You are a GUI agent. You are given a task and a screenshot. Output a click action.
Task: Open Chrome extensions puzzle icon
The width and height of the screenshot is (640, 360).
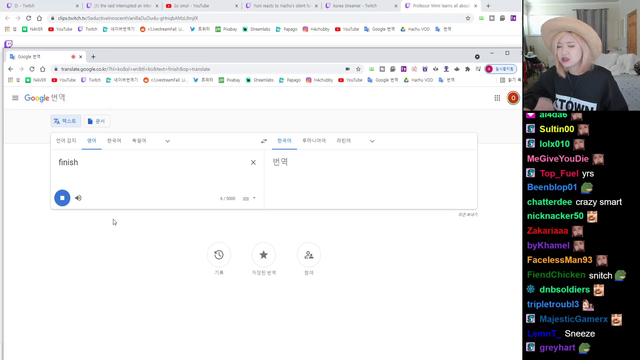[467, 69]
